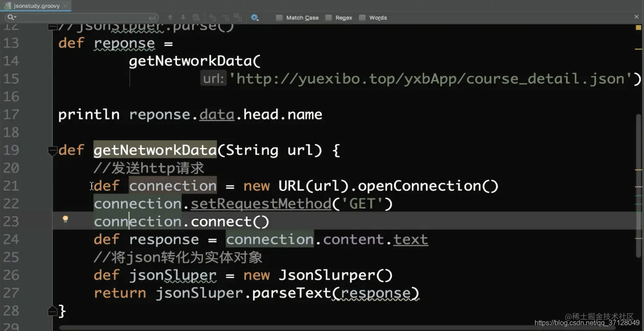Click into the find text field

tap(82, 18)
